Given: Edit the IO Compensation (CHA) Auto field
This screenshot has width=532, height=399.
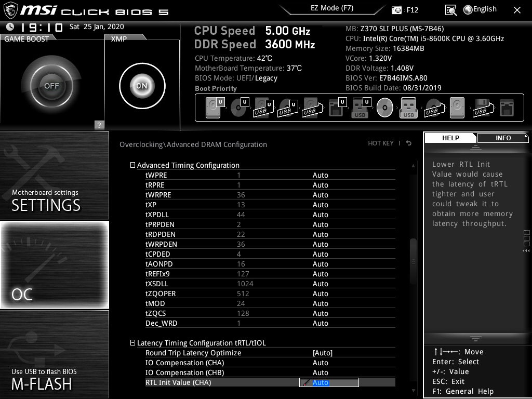Looking at the screenshot, I should coord(320,363).
